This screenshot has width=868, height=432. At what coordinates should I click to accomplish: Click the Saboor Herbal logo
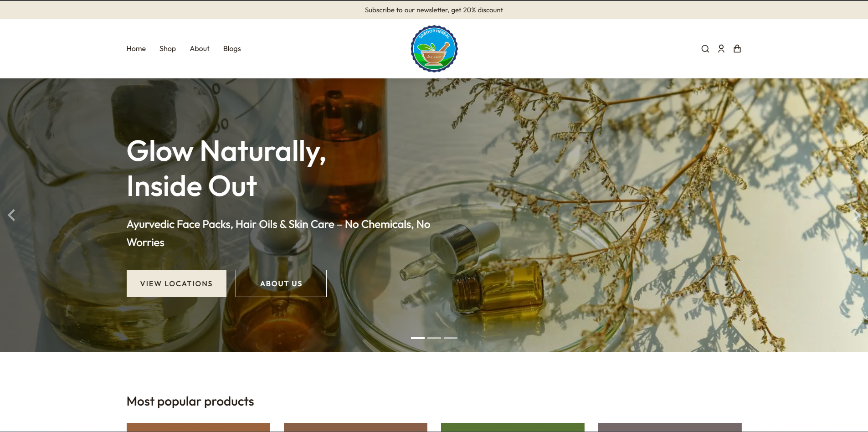click(x=434, y=49)
